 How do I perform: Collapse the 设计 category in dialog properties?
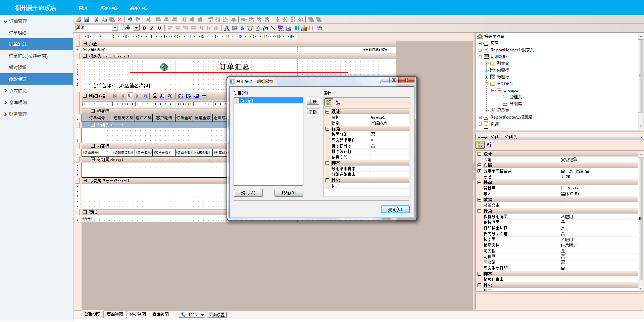coord(327,111)
